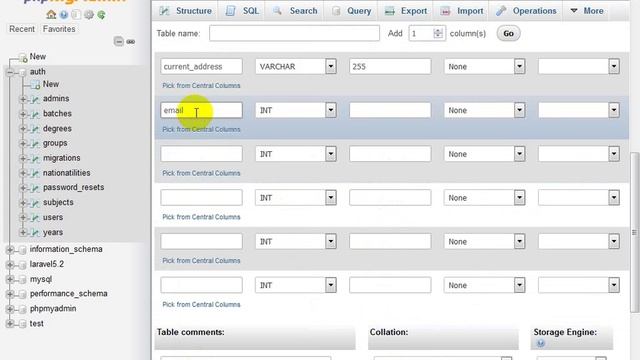The image size is (640, 360).
Task: Open collation dropdown in current_address row
Action: pyautogui.click(x=579, y=66)
